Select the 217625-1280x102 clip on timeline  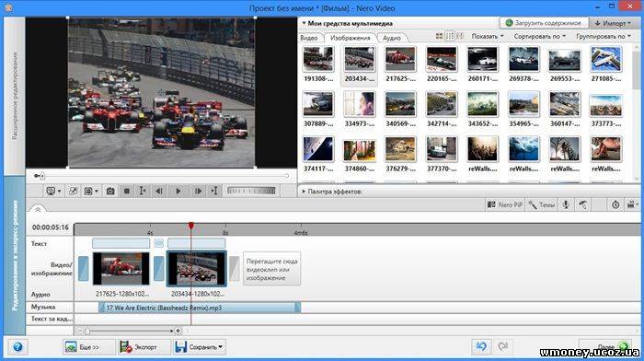click(121, 269)
